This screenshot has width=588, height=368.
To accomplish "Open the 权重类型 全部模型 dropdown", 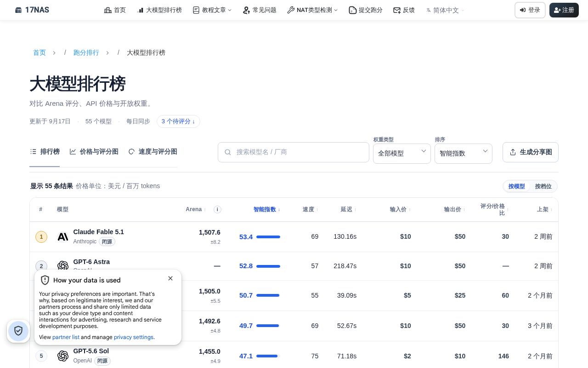I will 402,154.
